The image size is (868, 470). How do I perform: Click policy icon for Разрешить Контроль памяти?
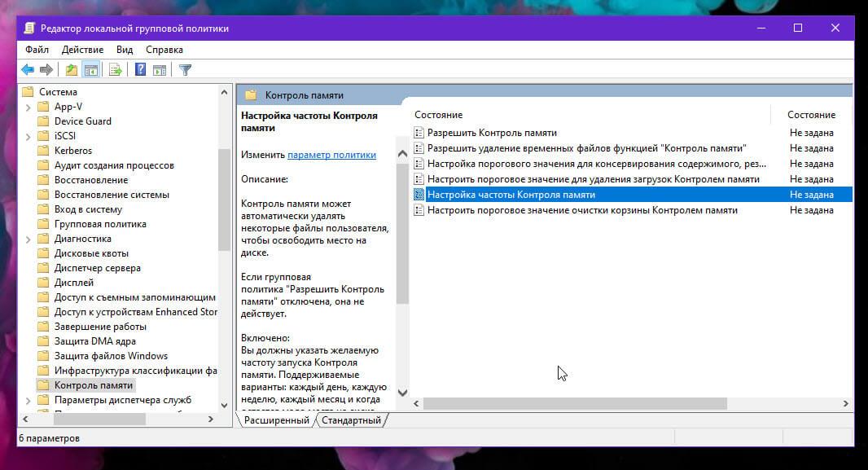coord(419,133)
